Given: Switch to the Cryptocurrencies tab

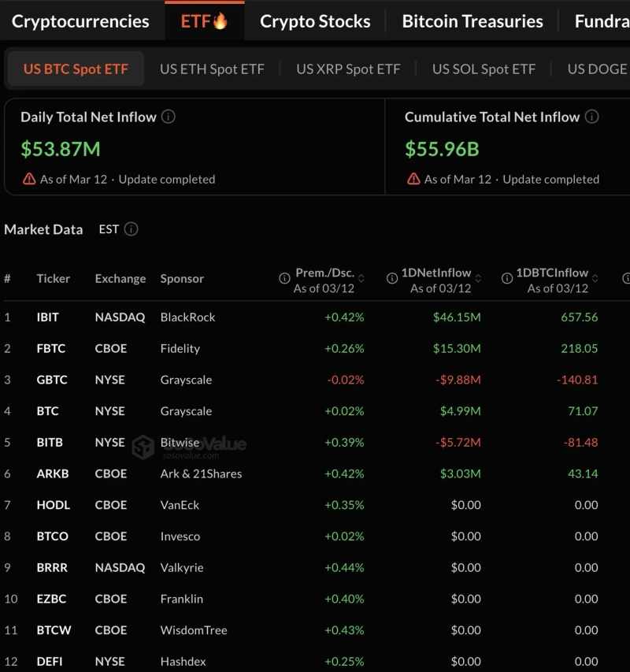Looking at the screenshot, I should [x=80, y=21].
